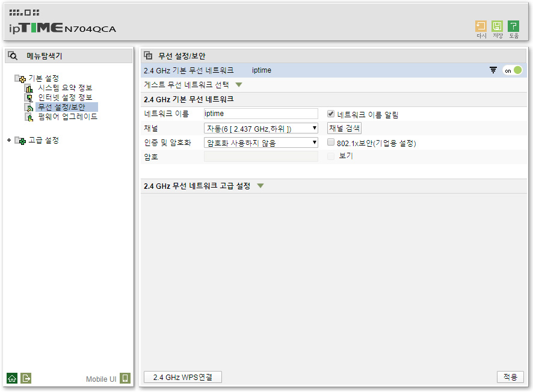The height and width of the screenshot is (392, 533).
Task: Uncheck 네트워크 이름 알림 checkbox
Action: (x=331, y=114)
